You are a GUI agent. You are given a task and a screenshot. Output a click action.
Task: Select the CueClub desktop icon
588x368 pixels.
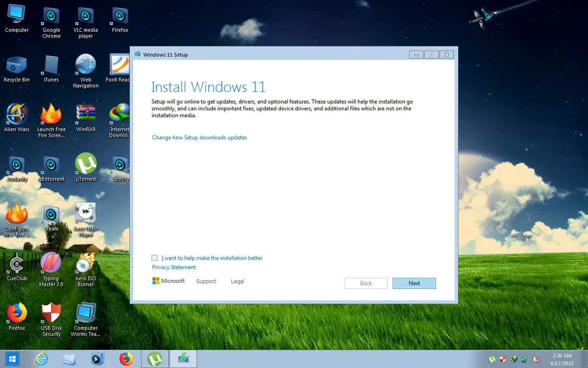[17, 267]
